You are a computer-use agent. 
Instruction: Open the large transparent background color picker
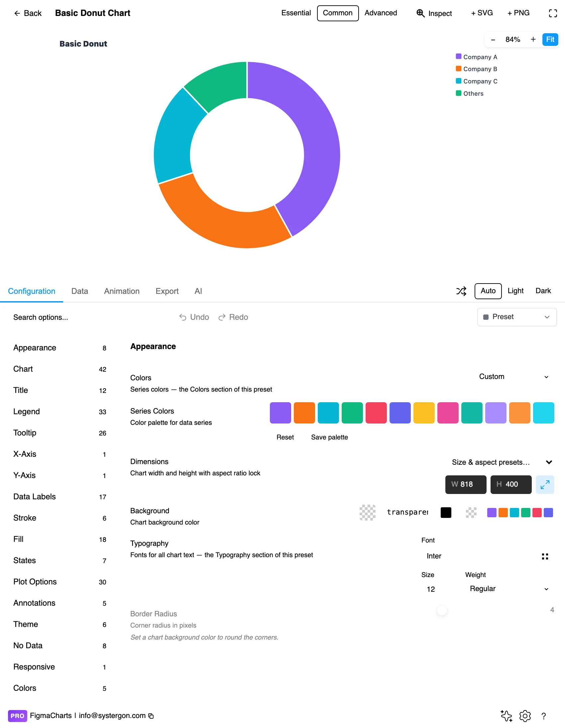[x=368, y=513]
